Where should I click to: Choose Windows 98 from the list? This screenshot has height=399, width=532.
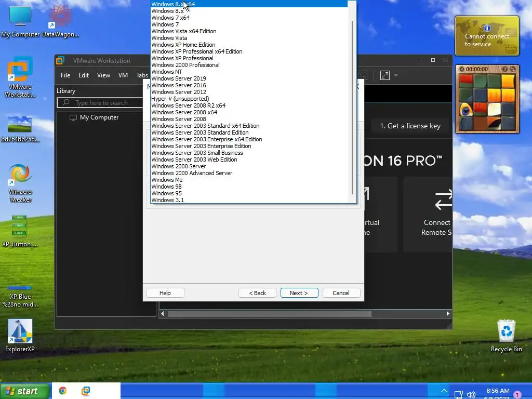(x=249, y=187)
